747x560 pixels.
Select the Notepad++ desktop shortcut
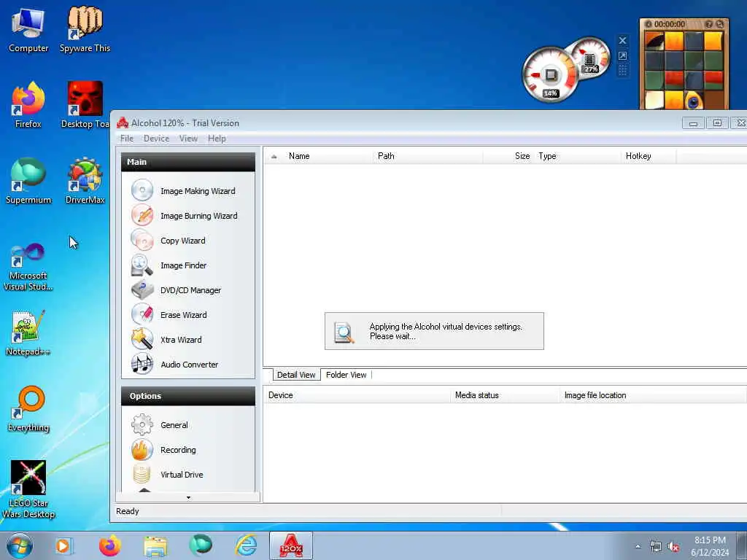pos(28,332)
